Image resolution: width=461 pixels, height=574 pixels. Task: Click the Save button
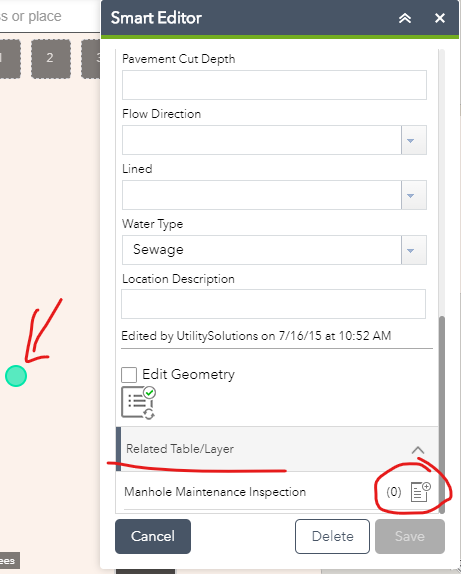pyautogui.click(x=410, y=536)
